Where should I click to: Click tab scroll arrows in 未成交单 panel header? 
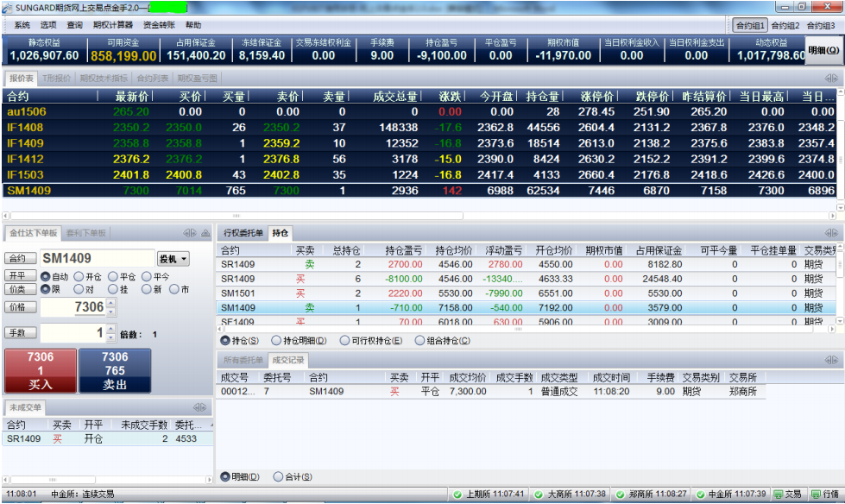point(199,407)
